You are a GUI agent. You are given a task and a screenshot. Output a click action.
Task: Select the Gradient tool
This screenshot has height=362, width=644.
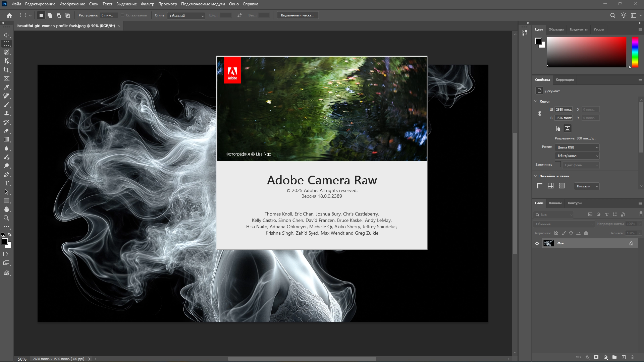pos(6,140)
